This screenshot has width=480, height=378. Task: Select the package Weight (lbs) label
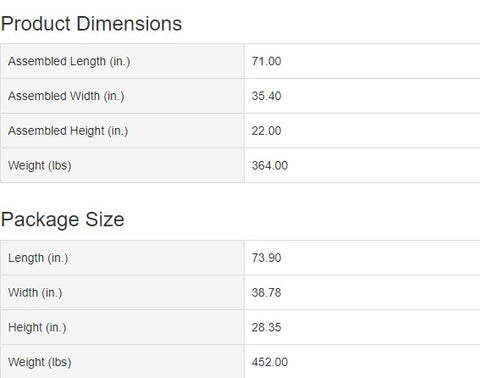click(40, 362)
